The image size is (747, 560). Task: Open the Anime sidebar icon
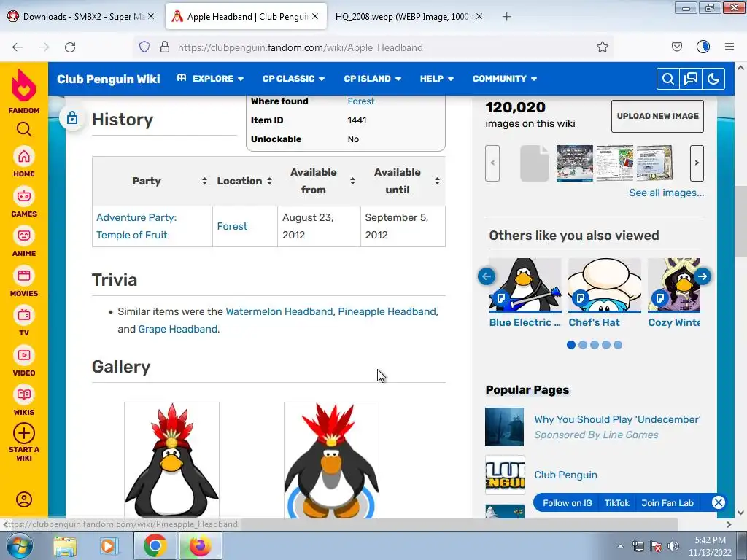tap(24, 236)
